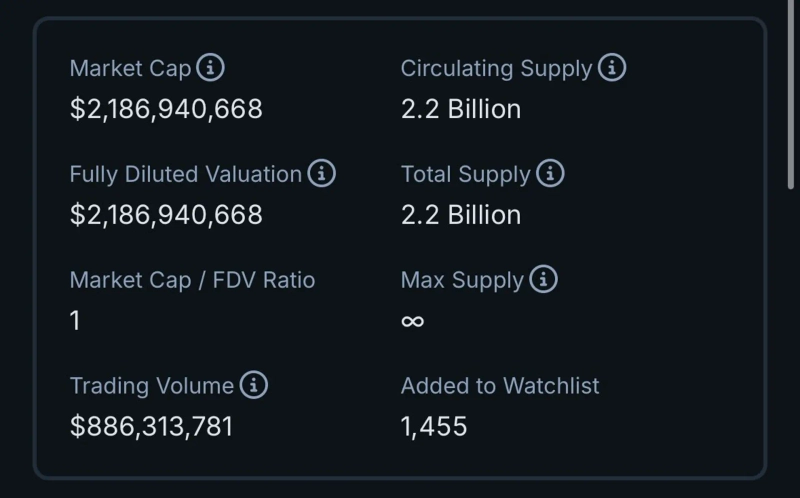Select the $886,313,781 trading volume value
Viewport: 800px width, 498px height.
151,427
